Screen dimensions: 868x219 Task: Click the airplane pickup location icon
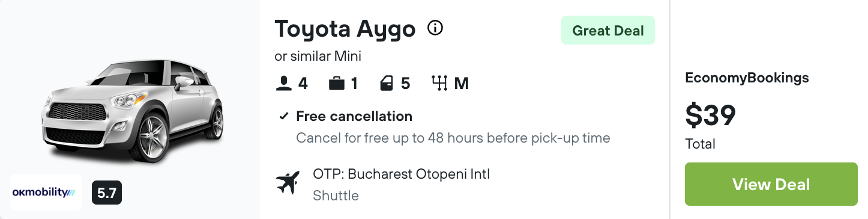[x=288, y=182]
